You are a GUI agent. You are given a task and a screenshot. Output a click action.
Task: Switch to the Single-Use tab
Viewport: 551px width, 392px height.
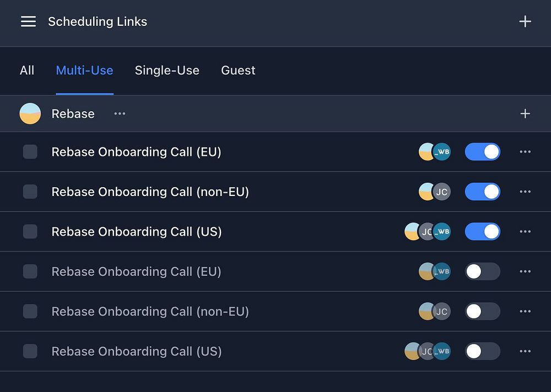click(167, 70)
